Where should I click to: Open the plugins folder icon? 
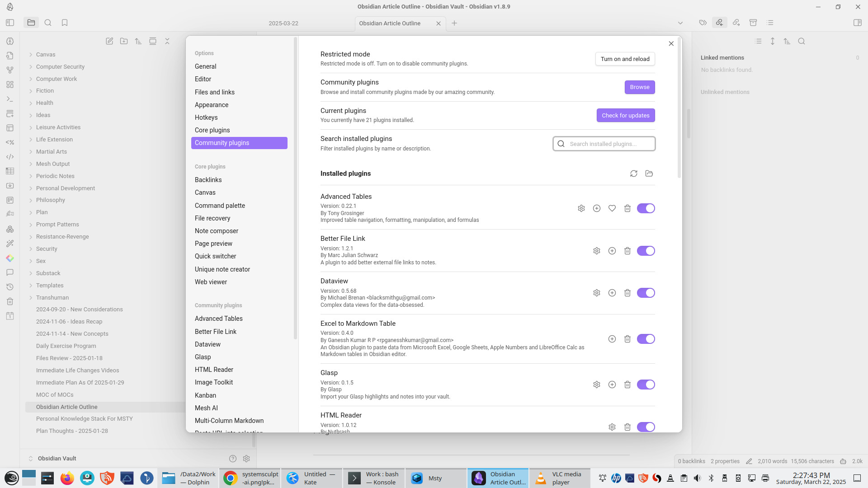pos(649,174)
